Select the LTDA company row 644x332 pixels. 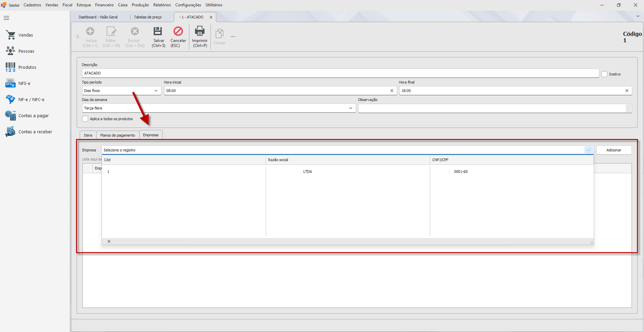348,172
